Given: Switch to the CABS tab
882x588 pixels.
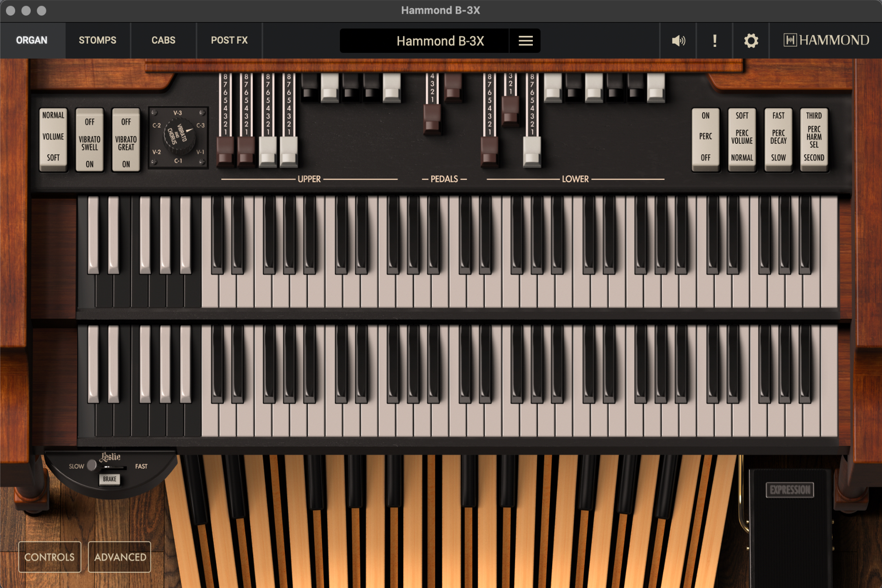Looking at the screenshot, I should pos(163,40).
